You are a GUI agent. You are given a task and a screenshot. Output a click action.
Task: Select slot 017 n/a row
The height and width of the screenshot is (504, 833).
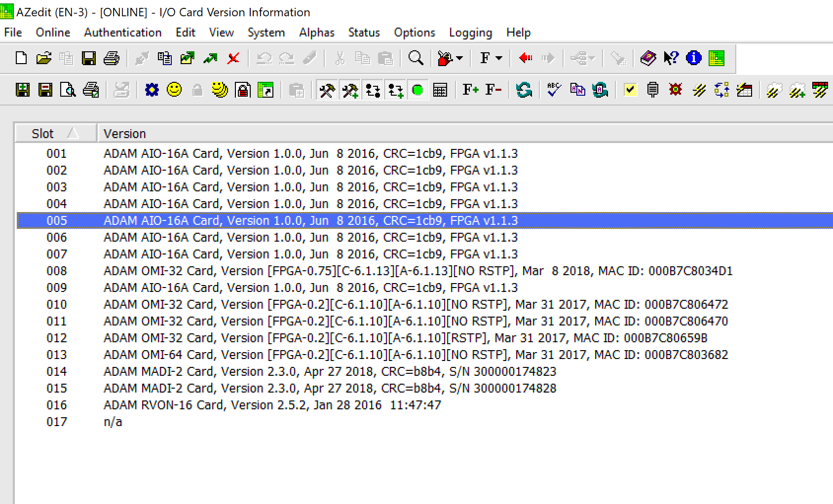424,422
